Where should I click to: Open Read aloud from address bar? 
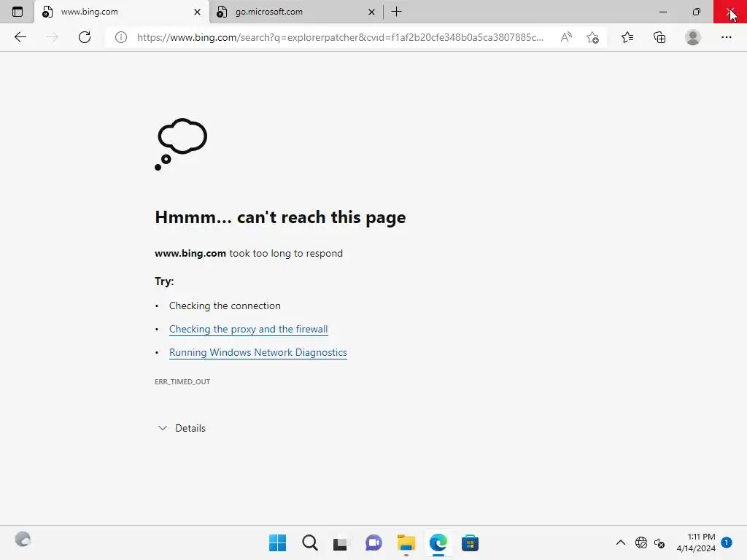pos(566,37)
